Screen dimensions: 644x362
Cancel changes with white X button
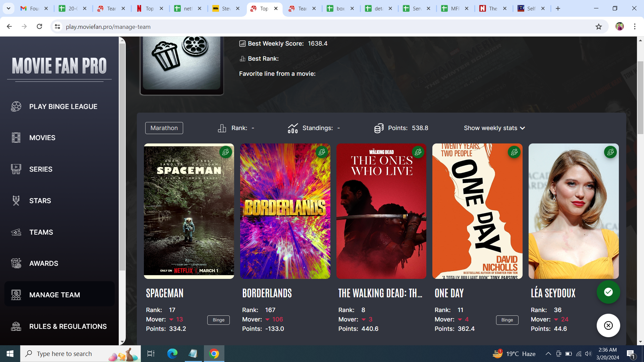point(608,325)
